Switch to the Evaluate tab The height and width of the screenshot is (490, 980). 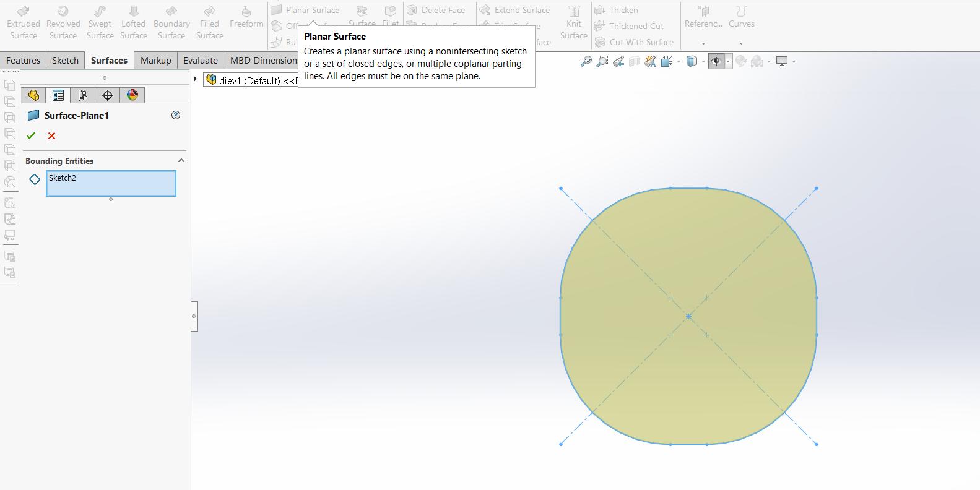[200, 60]
